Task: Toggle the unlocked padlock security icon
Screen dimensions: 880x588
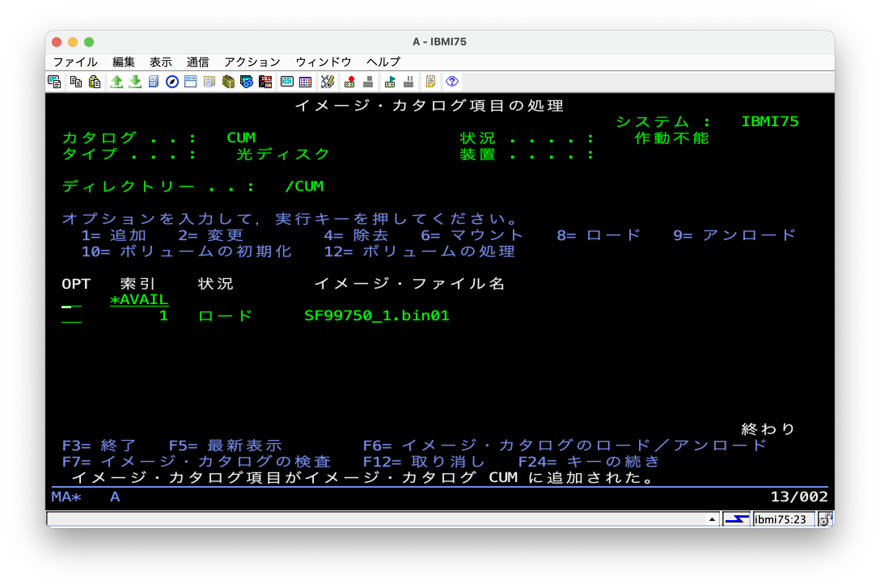Action: [825, 519]
